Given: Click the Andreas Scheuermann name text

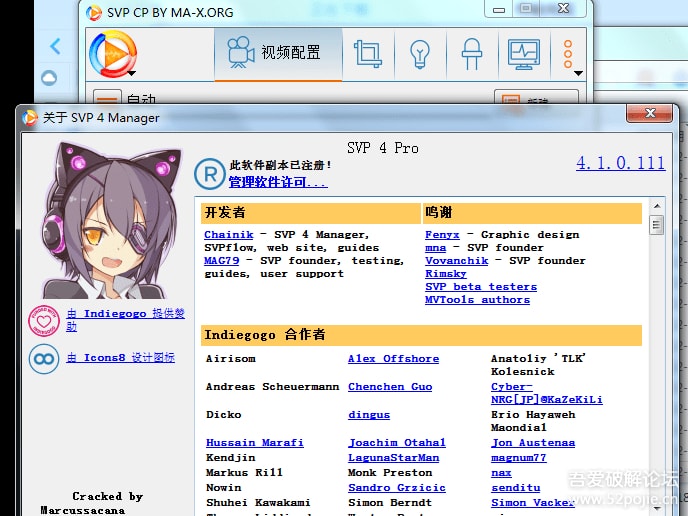Looking at the screenshot, I should (x=272, y=387).
